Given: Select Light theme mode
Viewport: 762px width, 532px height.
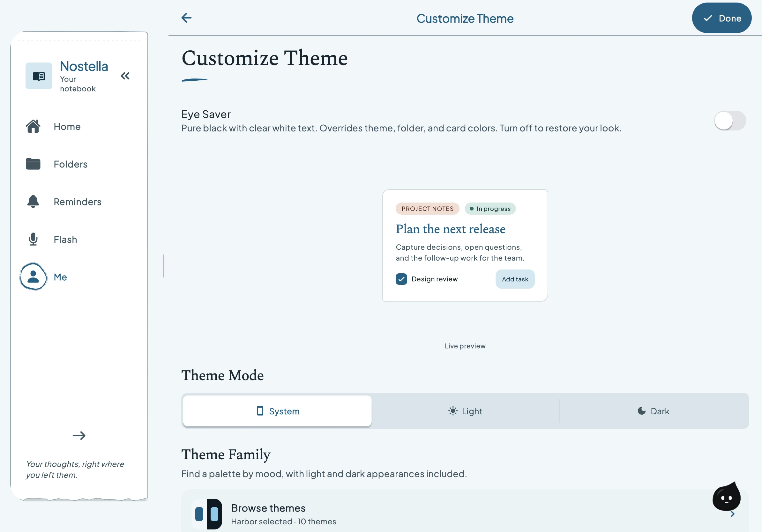Looking at the screenshot, I should 465,411.
